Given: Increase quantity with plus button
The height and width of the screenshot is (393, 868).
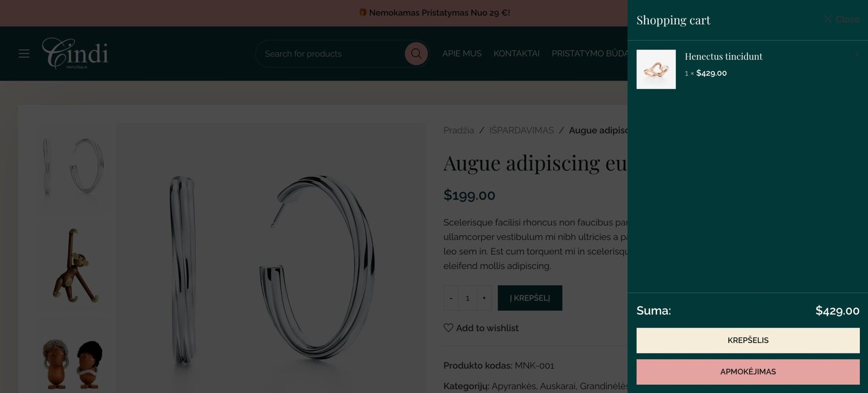Looking at the screenshot, I should pyautogui.click(x=484, y=298).
